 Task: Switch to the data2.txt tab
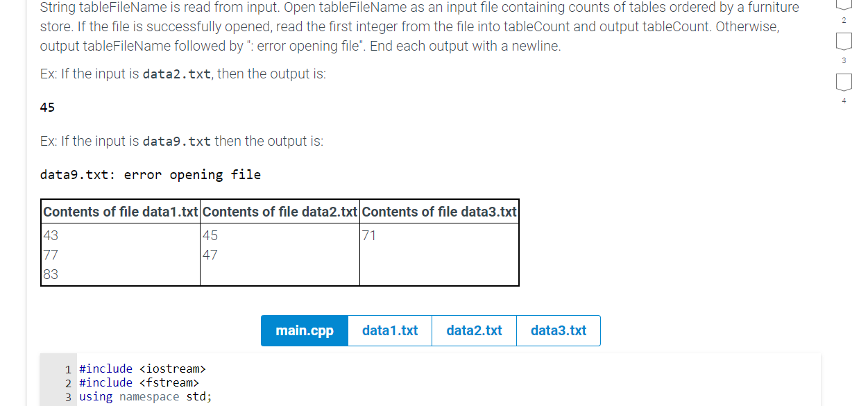(x=474, y=330)
